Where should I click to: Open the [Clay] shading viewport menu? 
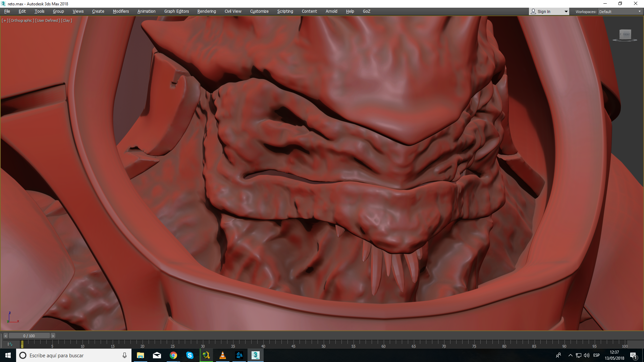pos(66,20)
